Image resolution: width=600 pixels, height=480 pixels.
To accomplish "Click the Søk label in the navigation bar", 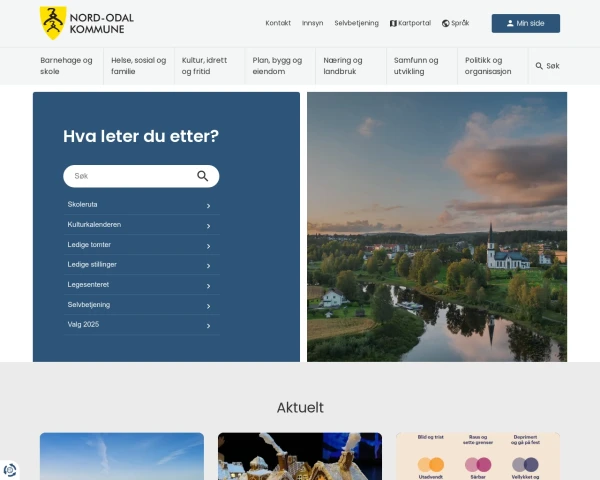I will click(x=553, y=66).
